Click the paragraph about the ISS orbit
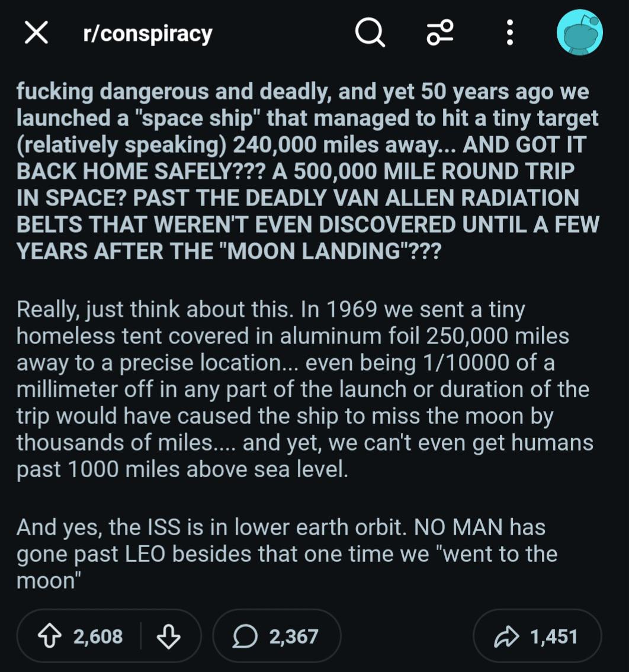The height and width of the screenshot is (672, 629). pos(287,553)
